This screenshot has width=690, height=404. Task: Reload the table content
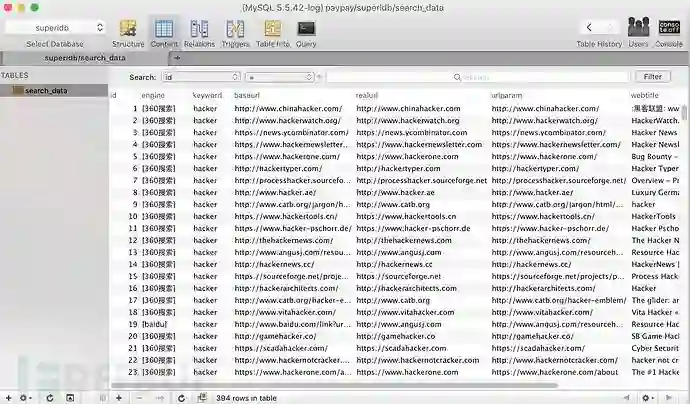coord(181,398)
